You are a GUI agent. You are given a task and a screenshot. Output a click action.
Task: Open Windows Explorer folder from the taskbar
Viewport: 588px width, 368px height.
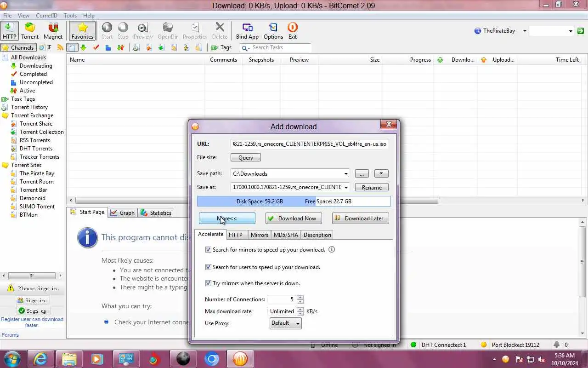[69, 359]
